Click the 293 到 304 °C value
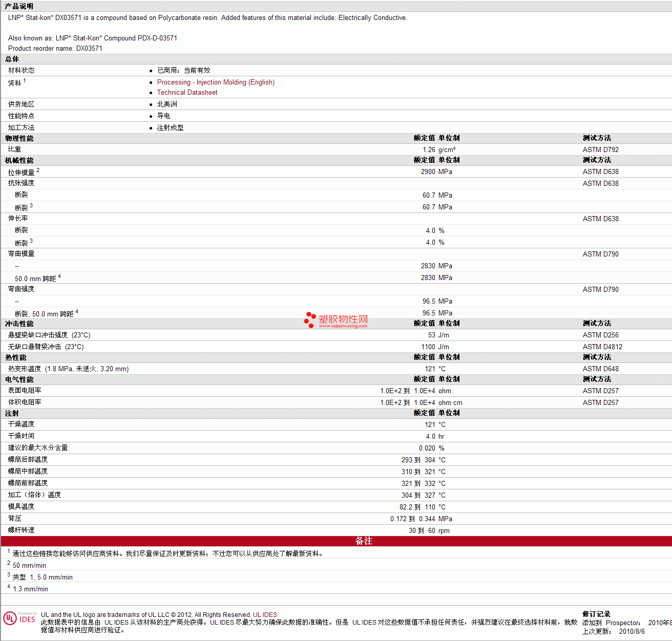Image resolution: width=672 pixels, height=641 pixels. pyautogui.click(x=424, y=460)
